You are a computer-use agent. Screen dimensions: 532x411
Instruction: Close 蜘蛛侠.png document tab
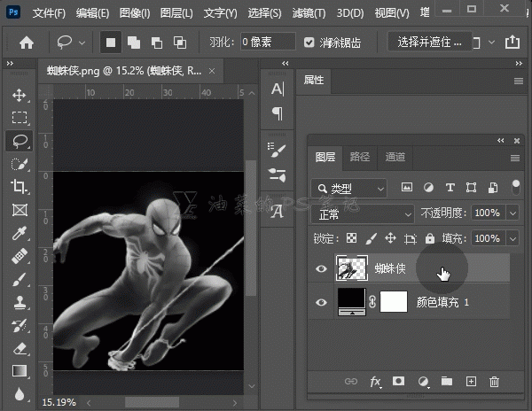click(x=212, y=71)
